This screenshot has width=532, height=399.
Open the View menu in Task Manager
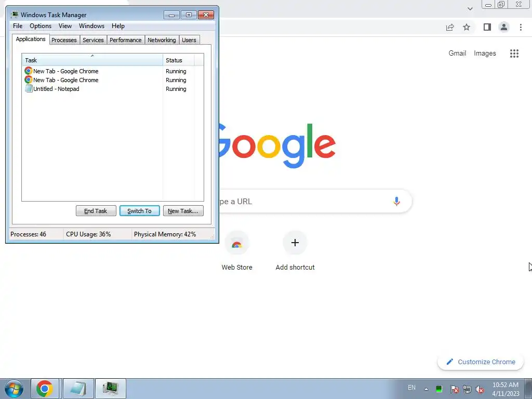[x=65, y=26]
